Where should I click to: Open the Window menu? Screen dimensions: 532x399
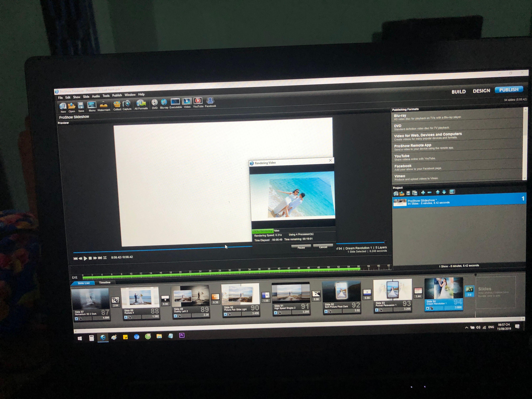pos(130,95)
